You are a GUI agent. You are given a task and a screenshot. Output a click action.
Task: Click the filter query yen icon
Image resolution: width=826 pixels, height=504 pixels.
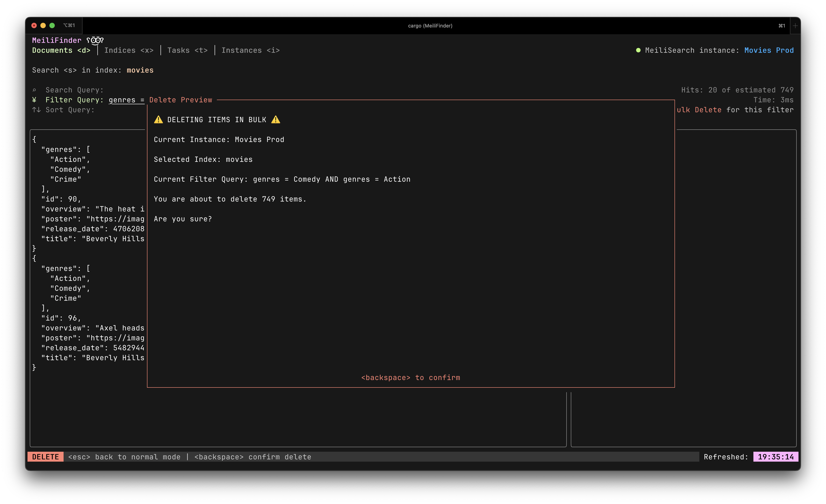tap(34, 100)
